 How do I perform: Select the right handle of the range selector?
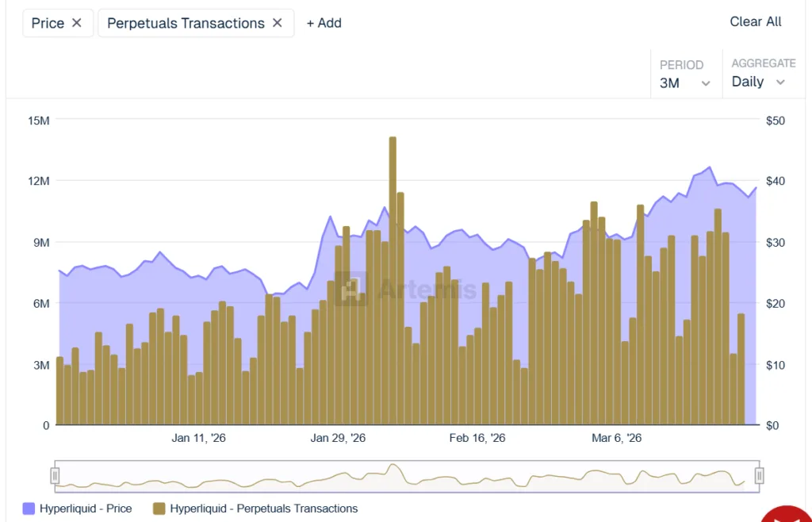pos(755,474)
